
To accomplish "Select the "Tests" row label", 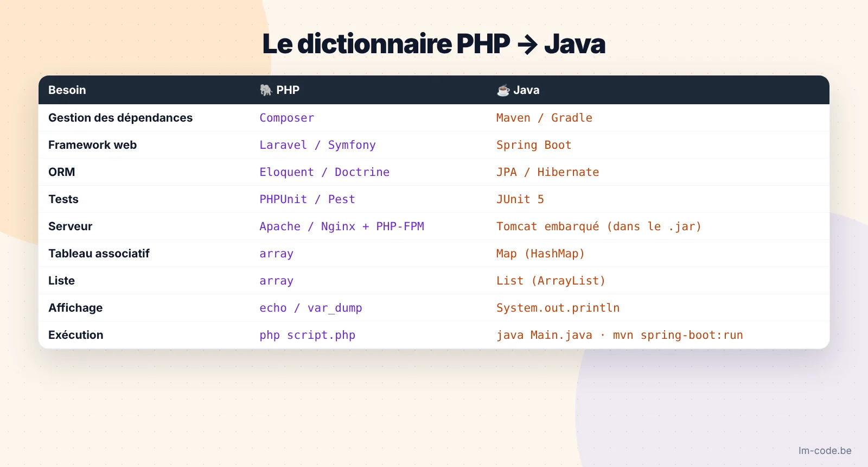I will click(63, 199).
